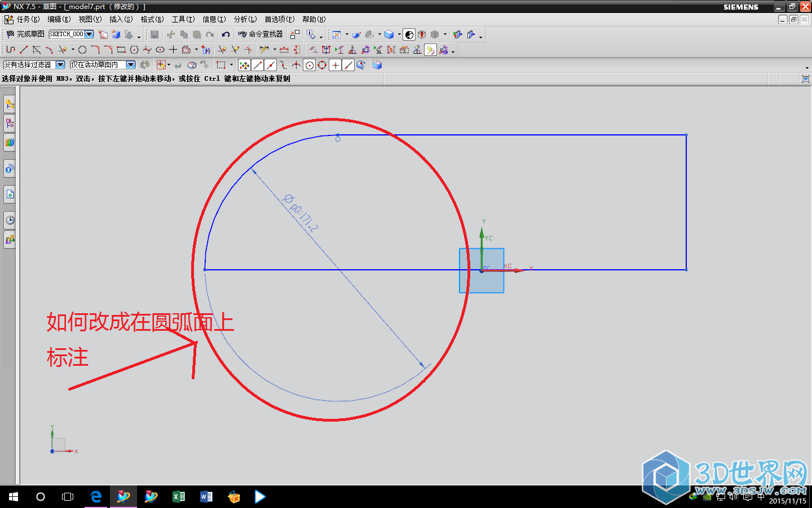Viewport: 812px width, 508px height.
Task: Expand the rectangle selection method dropdown
Action: (x=231, y=65)
